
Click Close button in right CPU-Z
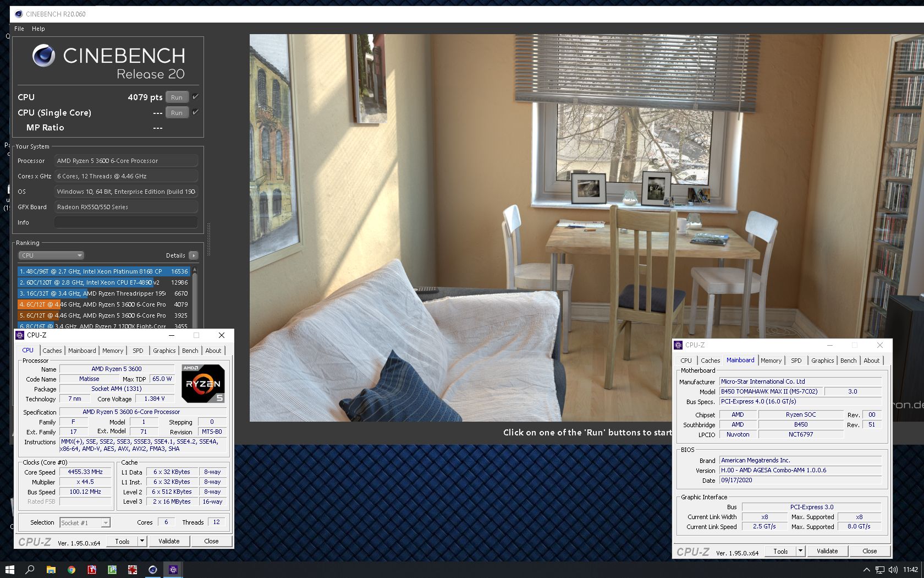pos(870,551)
